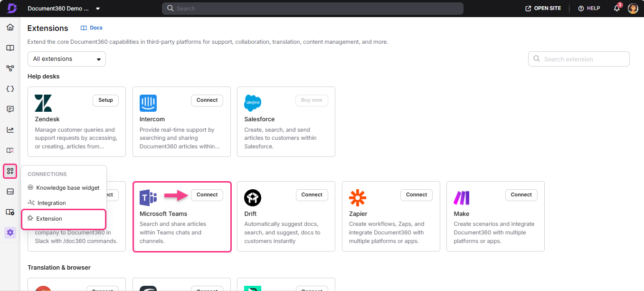Open the All extensions filter dropdown
Screen dimensions: 644x291
coord(66,58)
